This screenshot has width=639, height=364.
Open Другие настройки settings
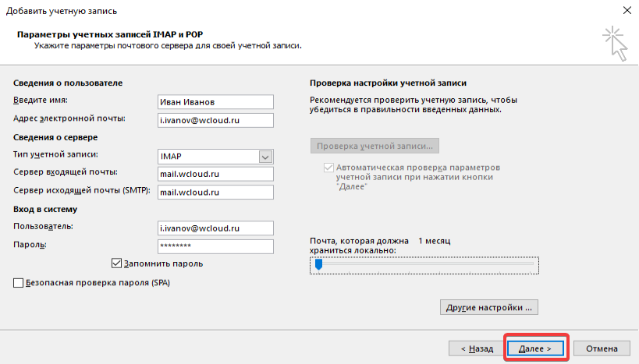click(x=489, y=307)
